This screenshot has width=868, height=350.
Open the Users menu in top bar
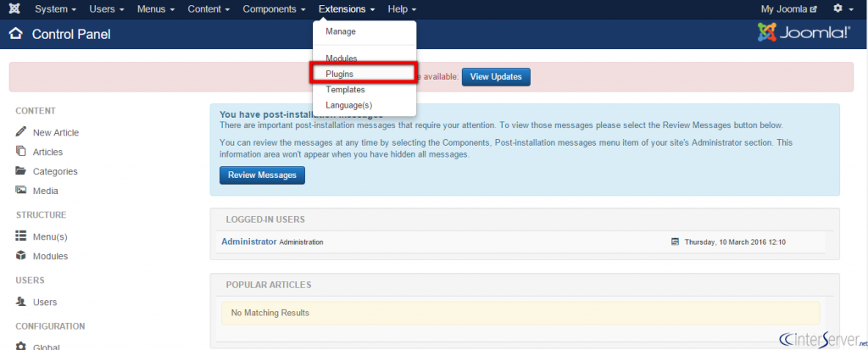tap(106, 9)
